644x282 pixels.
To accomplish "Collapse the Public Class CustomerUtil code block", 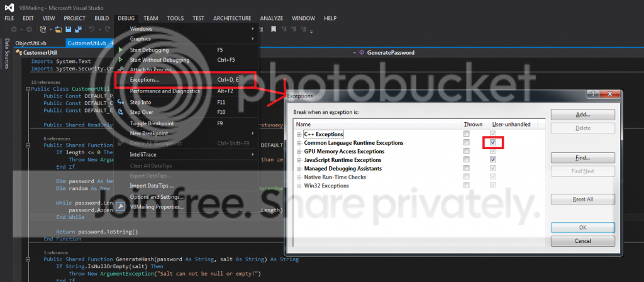I will tap(28, 89).
